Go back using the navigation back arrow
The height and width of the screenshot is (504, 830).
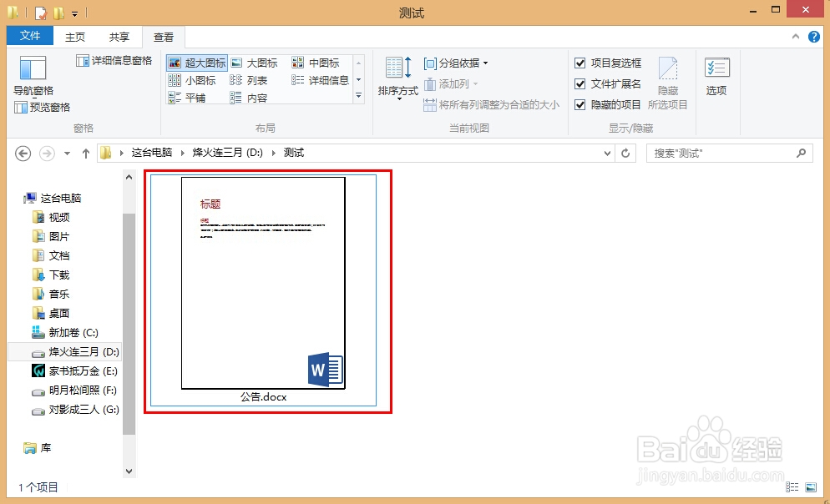pyautogui.click(x=23, y=153)
